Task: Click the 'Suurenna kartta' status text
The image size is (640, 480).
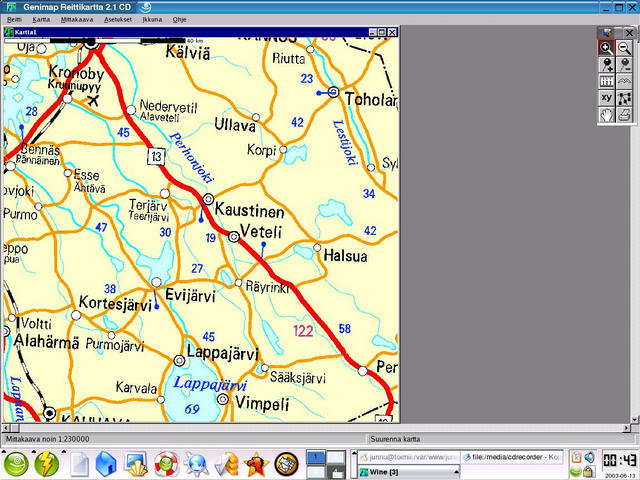Action: (x=395, y=439)
